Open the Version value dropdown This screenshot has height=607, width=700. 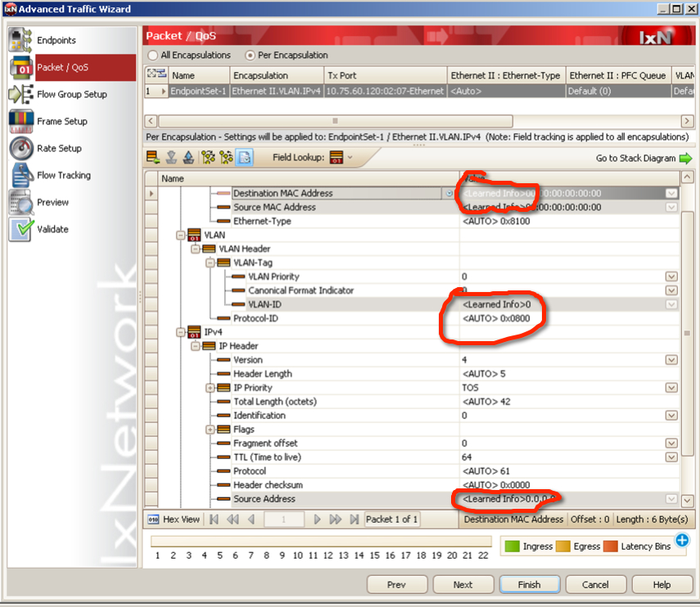click(671, 360)
